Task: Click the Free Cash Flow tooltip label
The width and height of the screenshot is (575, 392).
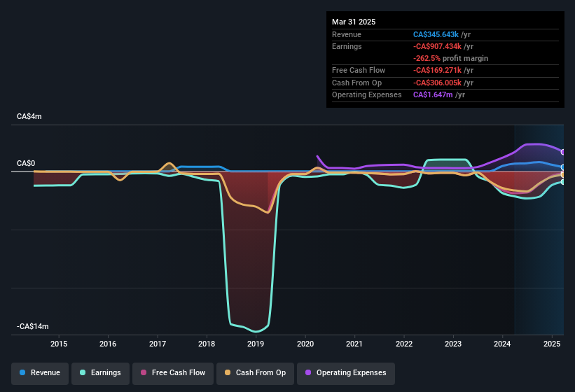Action: [359, 70]
